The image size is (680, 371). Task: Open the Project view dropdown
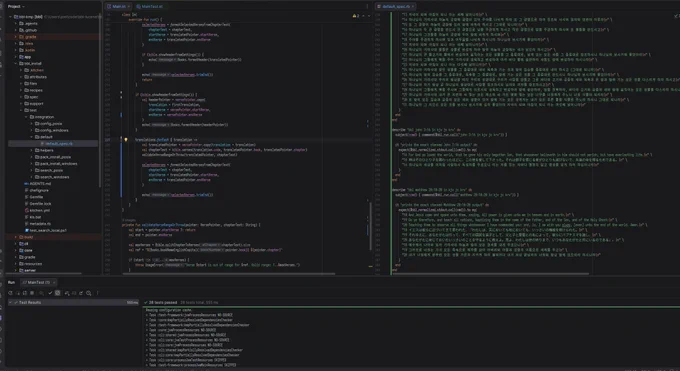tap(16, 7)
